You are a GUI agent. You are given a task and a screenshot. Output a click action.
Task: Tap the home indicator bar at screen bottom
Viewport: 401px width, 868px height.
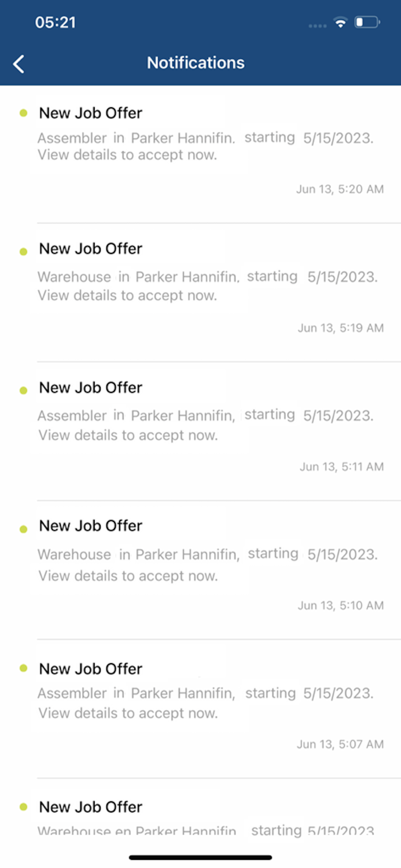(x=200, y=857)
